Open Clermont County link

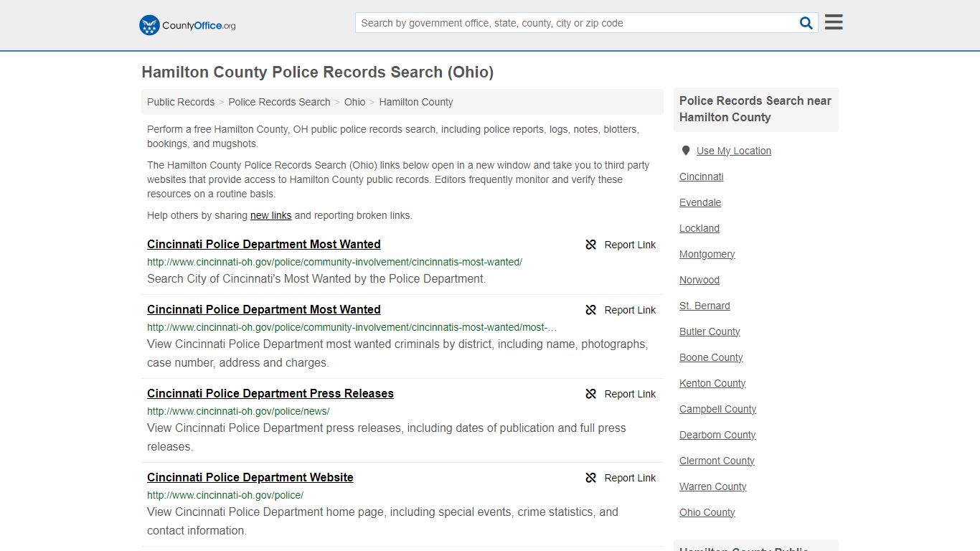717,461
